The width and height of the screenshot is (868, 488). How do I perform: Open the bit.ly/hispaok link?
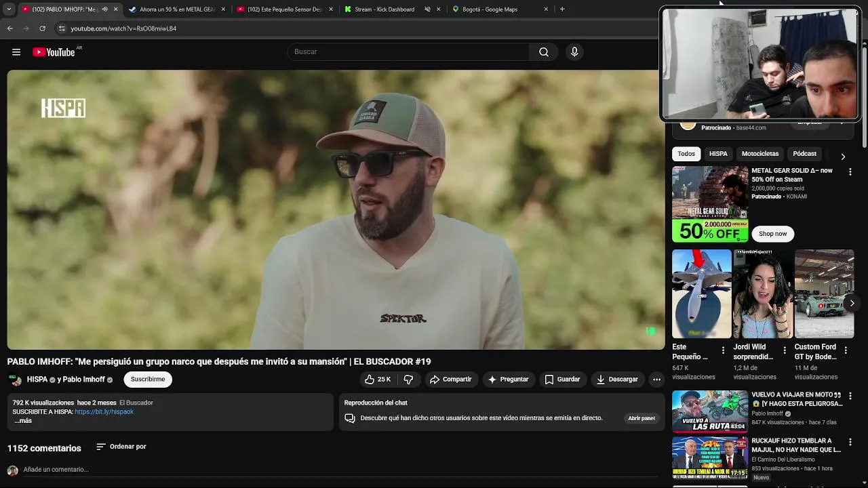click(104, 412)
